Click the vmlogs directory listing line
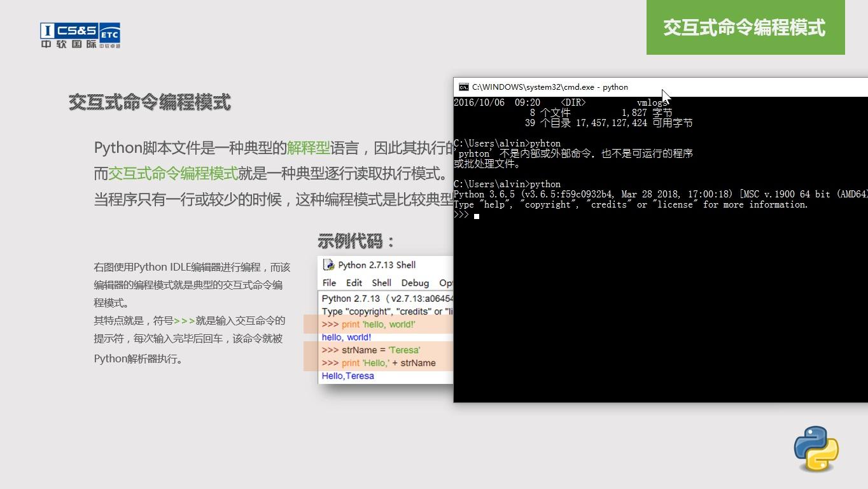 [x=561, y=103]
